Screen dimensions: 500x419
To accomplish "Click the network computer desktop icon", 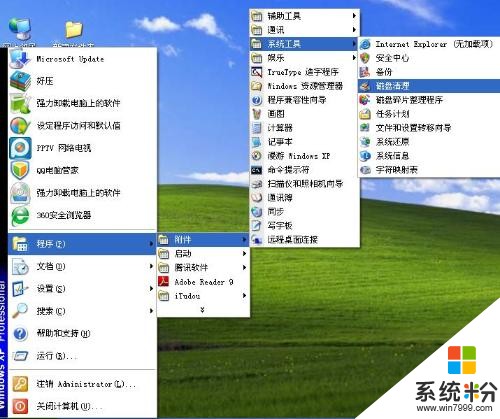I will coord(20,30).
